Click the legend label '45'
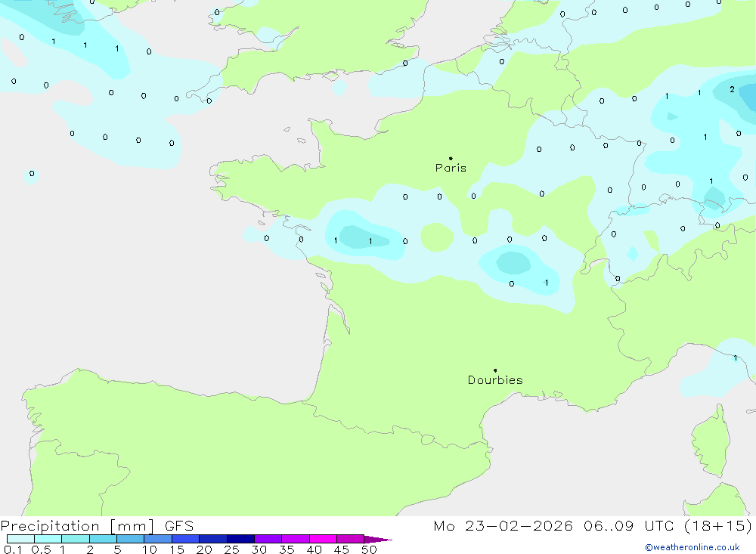Image resolution: width=756 pixels, height=554 pixels. coord(342,549)
